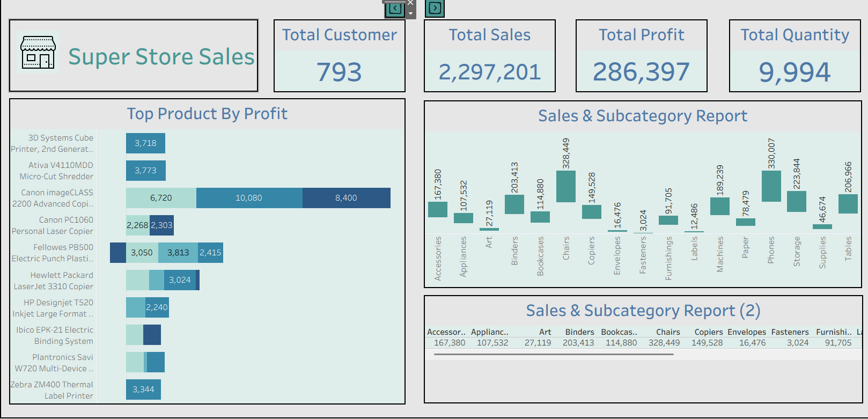Viewport: 868px width, 419px height.
Task: Click the next page navigation arrow button
Action: coord(435,8)
